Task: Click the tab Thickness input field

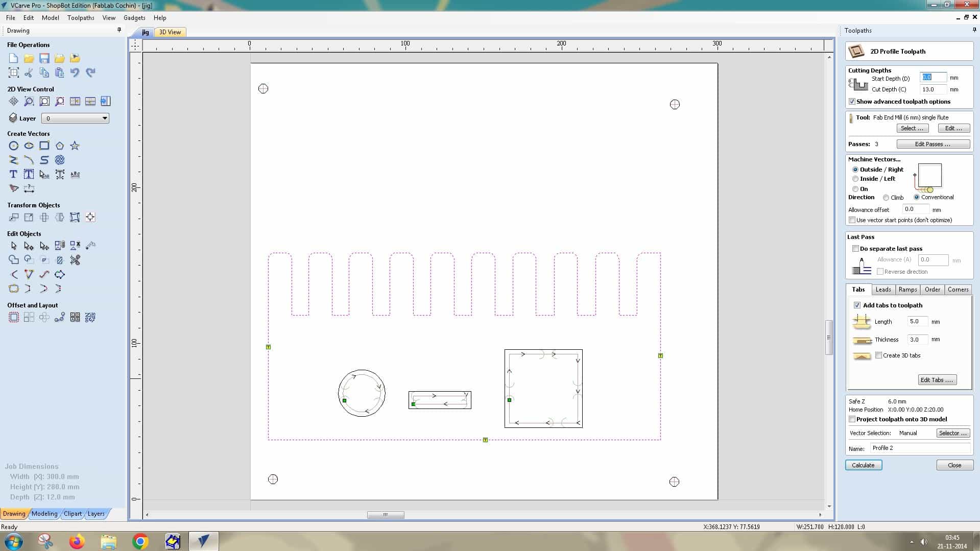Action: (917, 340)
